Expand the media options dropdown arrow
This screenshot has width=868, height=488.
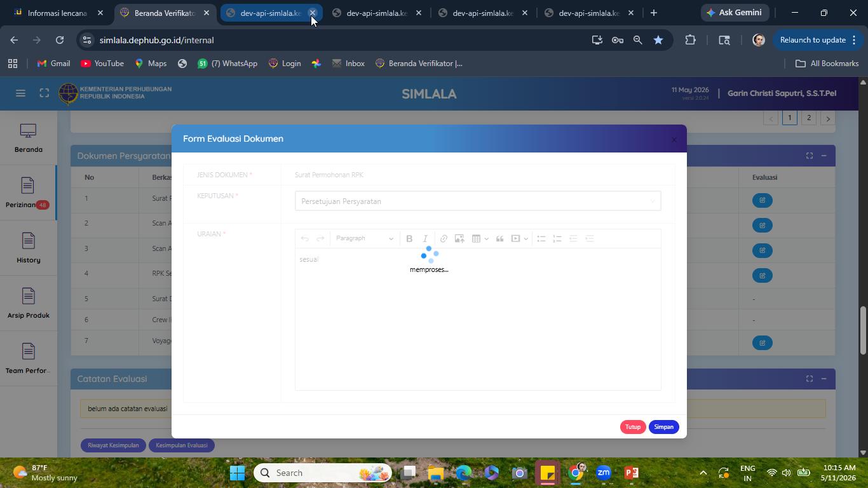click(x=526, y=239)
